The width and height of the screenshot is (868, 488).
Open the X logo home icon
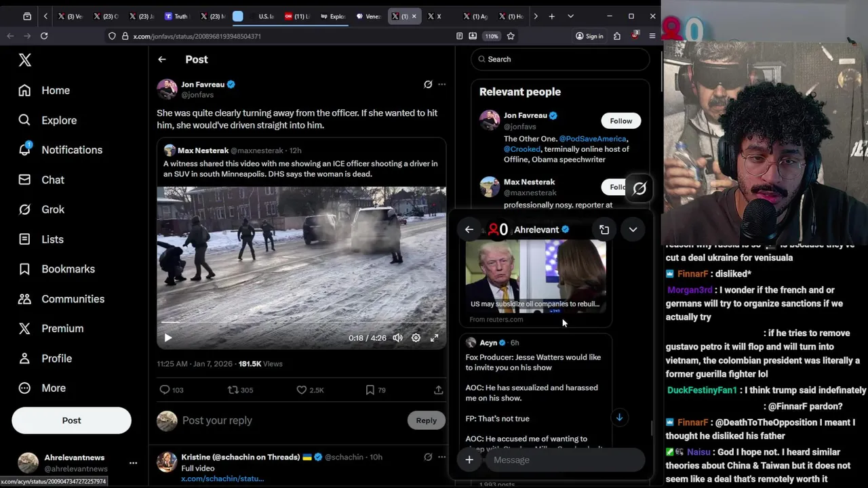[25, 60]
